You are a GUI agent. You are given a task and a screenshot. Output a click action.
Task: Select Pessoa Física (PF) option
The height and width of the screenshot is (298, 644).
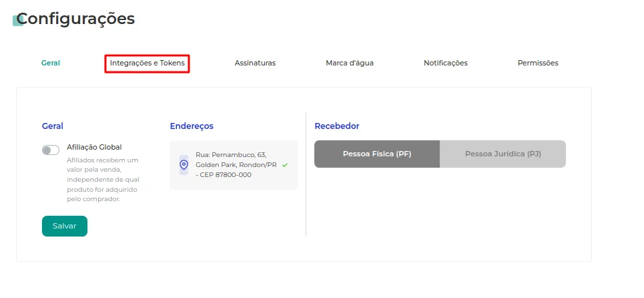tap(377, 154)
